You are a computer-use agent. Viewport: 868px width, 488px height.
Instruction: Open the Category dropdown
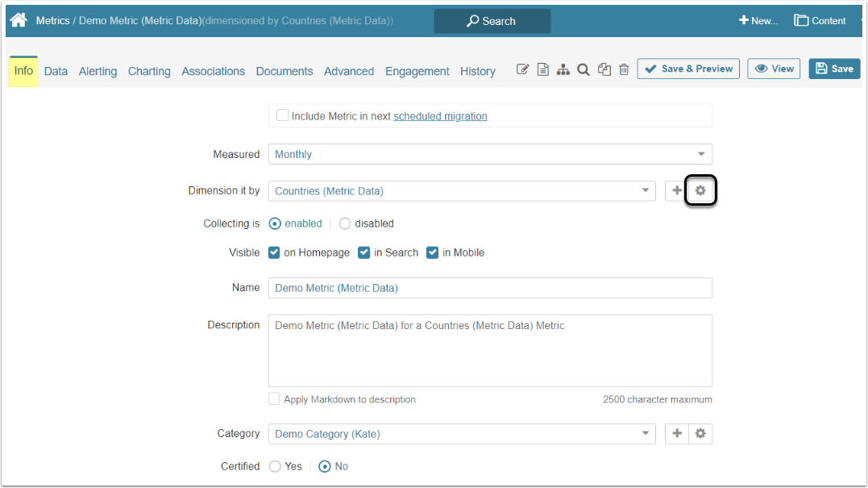[x=461, y=434]
